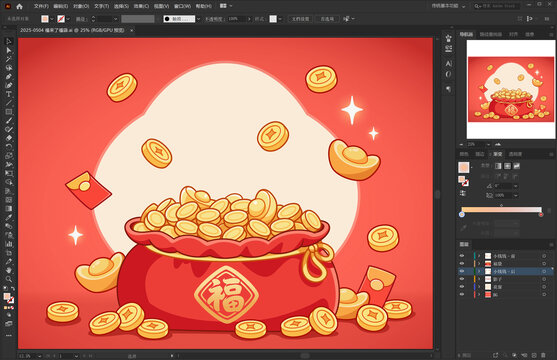Open the 文件(F) menu
Screen dimensions: 557x360
(x=41, y=6)
